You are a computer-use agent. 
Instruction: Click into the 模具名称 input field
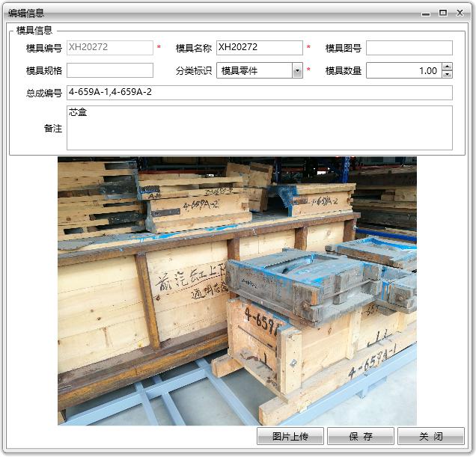point(259,48)
